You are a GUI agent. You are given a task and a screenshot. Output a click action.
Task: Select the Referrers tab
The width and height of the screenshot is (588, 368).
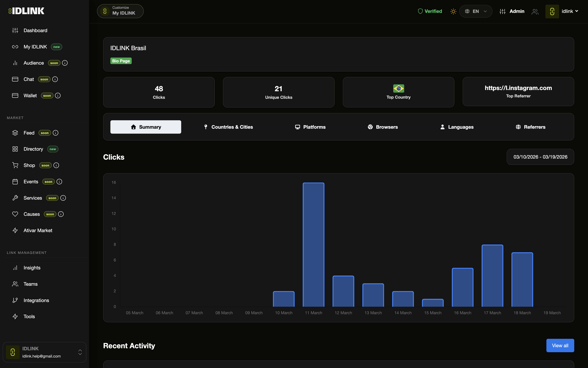coord(531,127)
